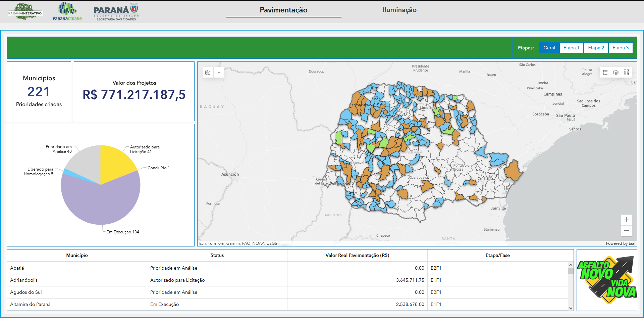Screen dimensions: 644x318
Task: Zoom in on the map
Action: [x=626, y=220]
